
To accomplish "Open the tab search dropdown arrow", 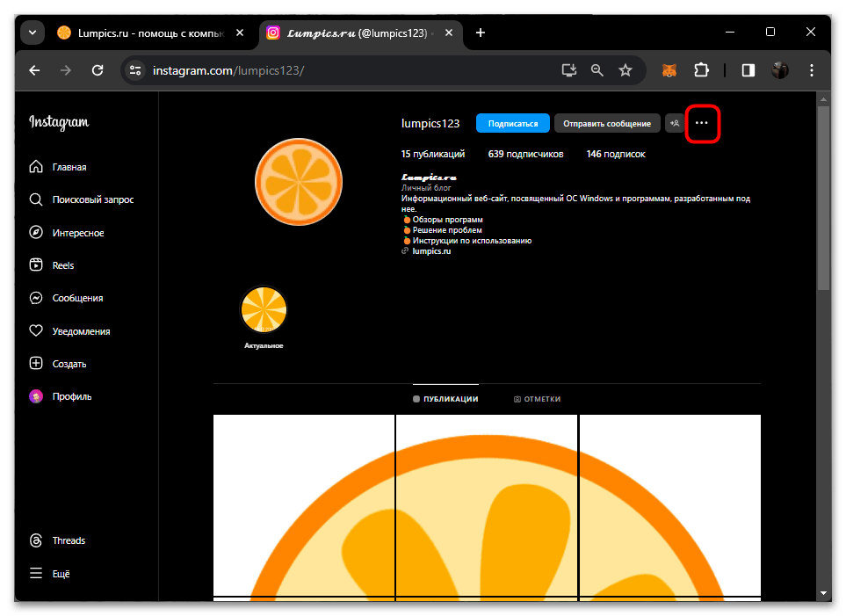I will (33, 33).
